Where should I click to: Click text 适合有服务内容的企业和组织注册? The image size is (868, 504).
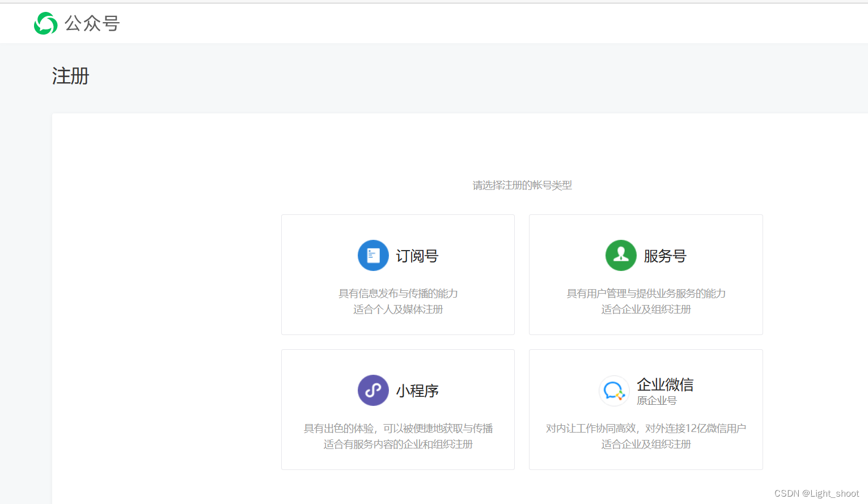398,444
